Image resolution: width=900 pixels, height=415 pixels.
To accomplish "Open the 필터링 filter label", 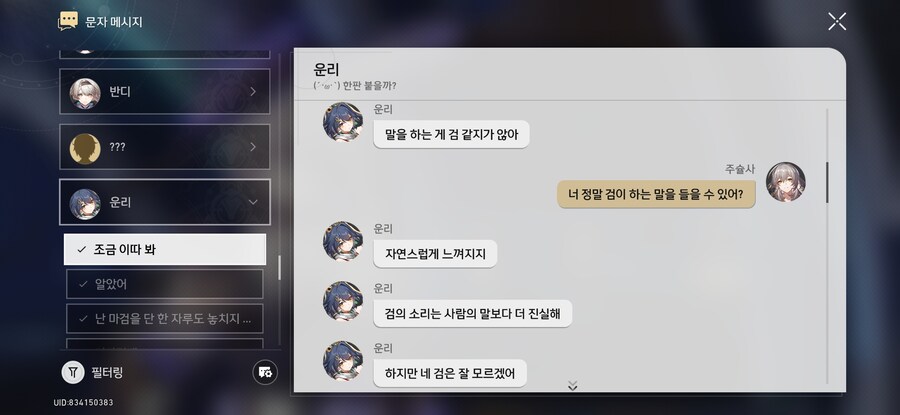I will click(x=107, y=373).
